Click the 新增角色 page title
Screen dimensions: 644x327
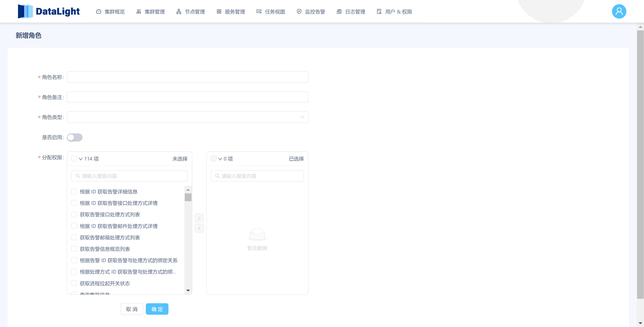click(x=28, y=36)
